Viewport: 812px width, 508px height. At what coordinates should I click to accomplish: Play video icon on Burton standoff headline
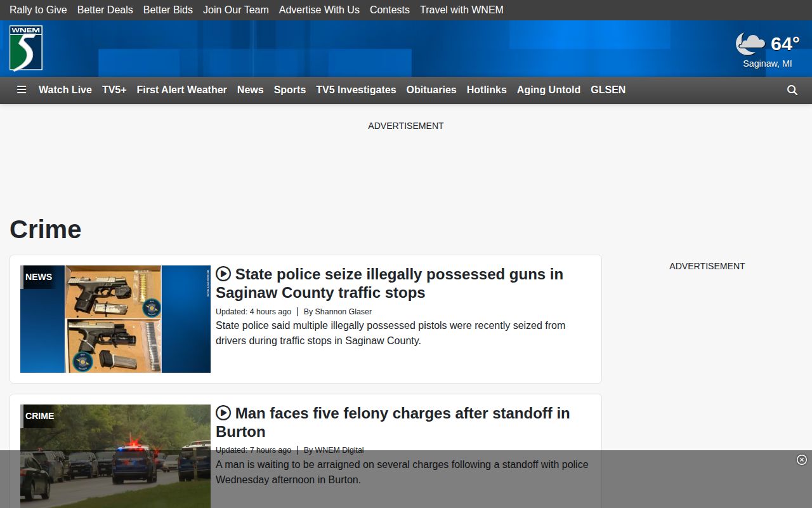tap(223, 413)
